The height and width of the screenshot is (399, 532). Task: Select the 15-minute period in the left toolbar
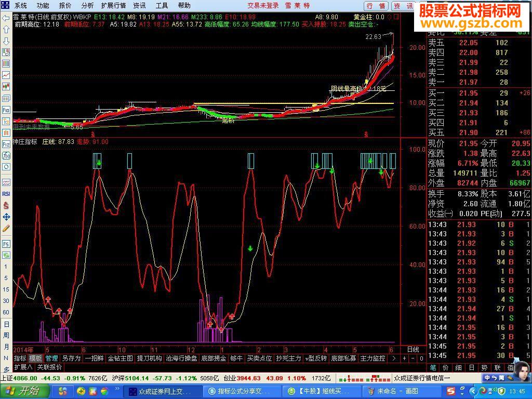(x=6, y=289)
